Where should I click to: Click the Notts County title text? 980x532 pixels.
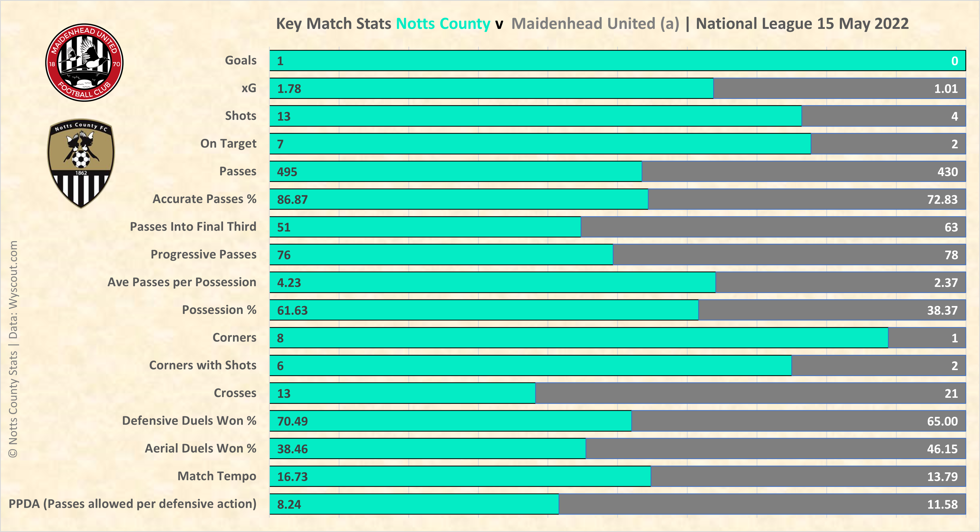pos(443,24)
